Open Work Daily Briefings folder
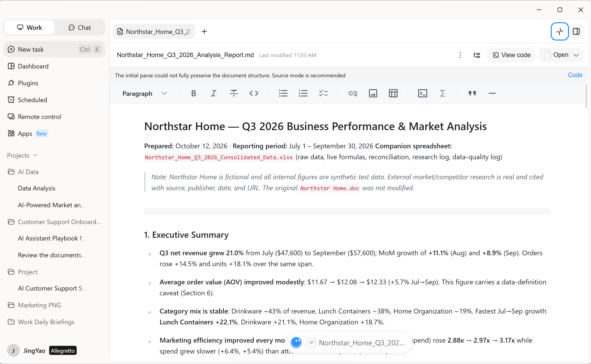The width and height of the screenshot is (591, 364). [x=54, y=322]
